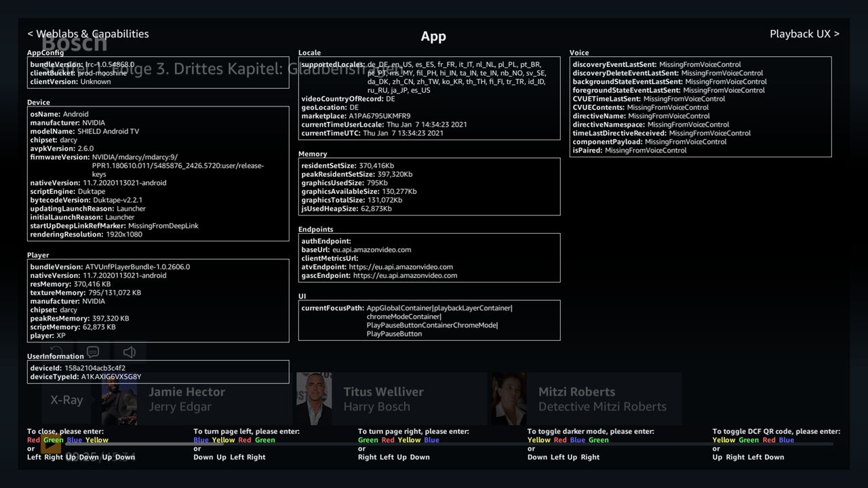Click "To close, please enter:" instruction
868x488 pixels.
click(x=66, y=432)
